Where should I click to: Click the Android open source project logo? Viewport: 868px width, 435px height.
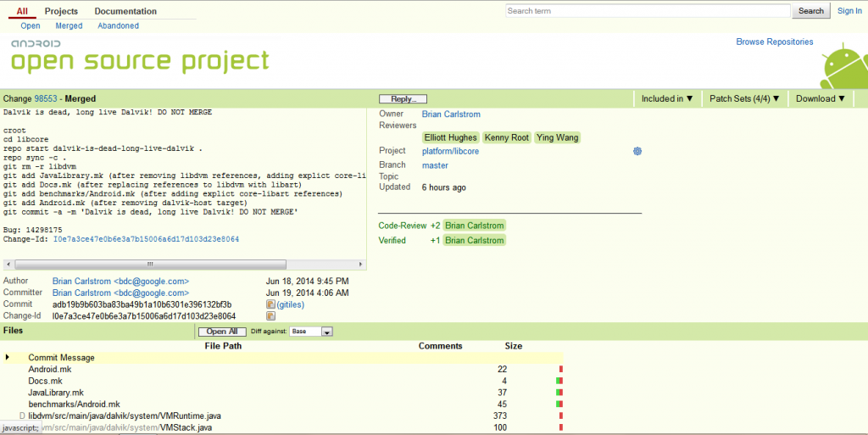140,56
